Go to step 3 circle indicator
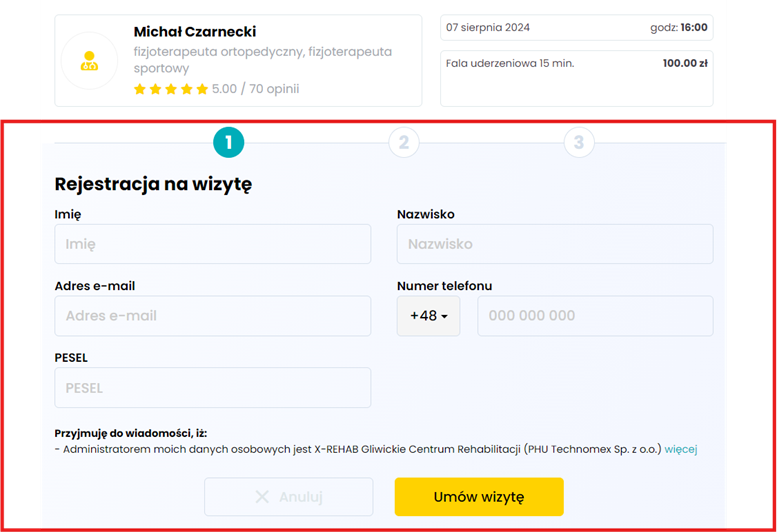The height and width of the screenshot is (532, 777). (x=579, y=143)
